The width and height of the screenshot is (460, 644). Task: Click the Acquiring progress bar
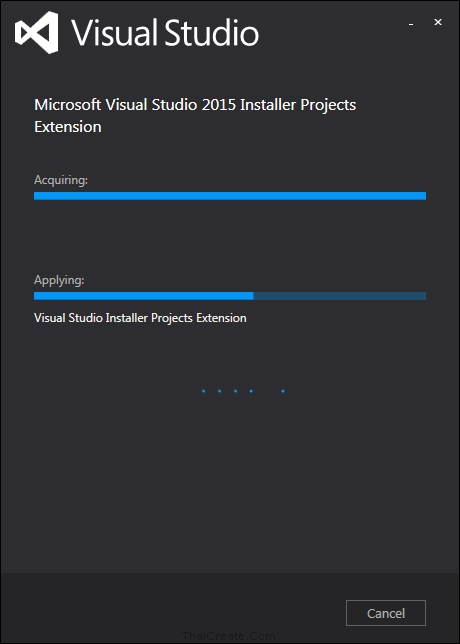pyautogui.click(x=230, y=196)
